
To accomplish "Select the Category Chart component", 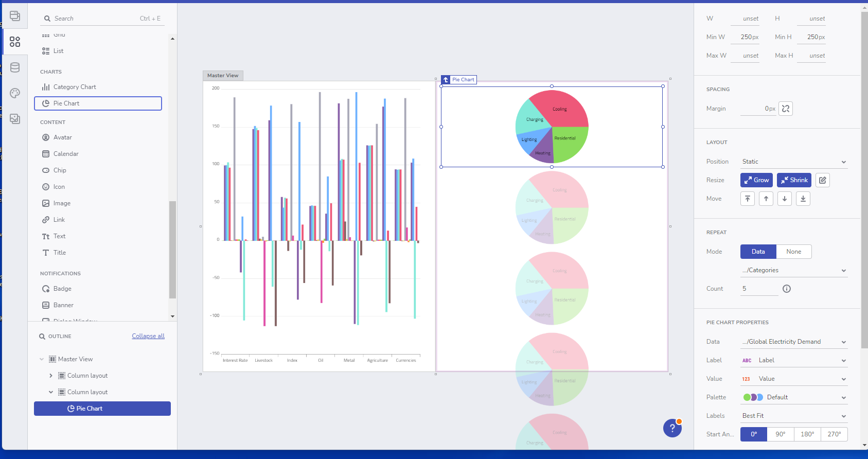I will point(98,87).
